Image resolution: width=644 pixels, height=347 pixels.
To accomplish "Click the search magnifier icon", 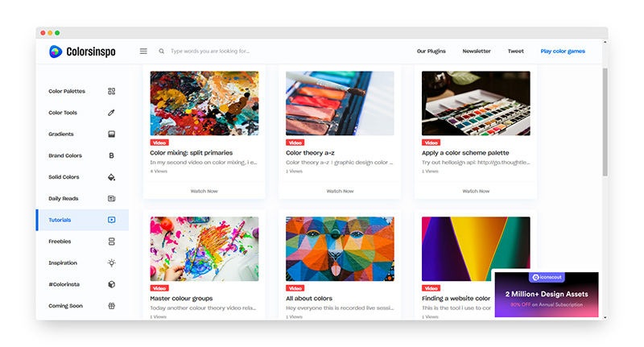I will (162, 52).
